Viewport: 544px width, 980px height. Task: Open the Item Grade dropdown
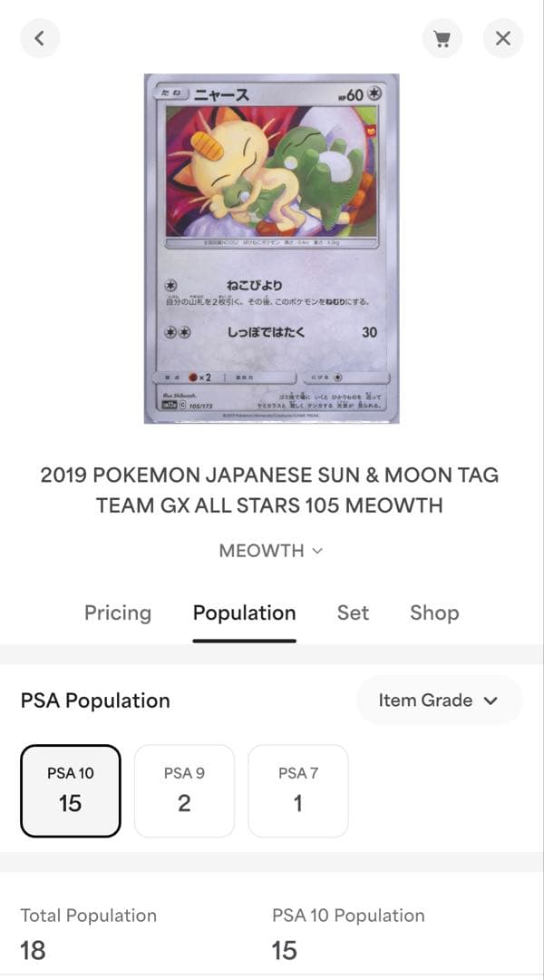[x=439, y=700]
